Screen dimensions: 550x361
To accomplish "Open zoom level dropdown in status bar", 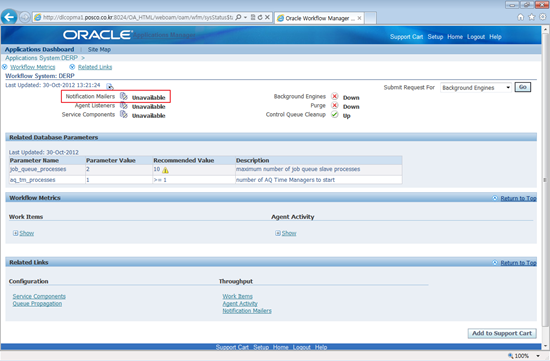I will pos(538,356).
